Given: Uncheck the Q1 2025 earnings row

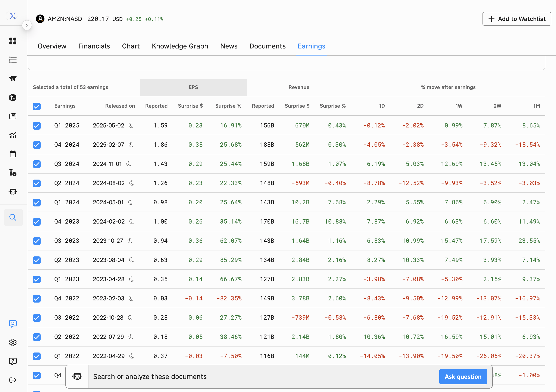Looking at the screenshot, I should 37,126.
